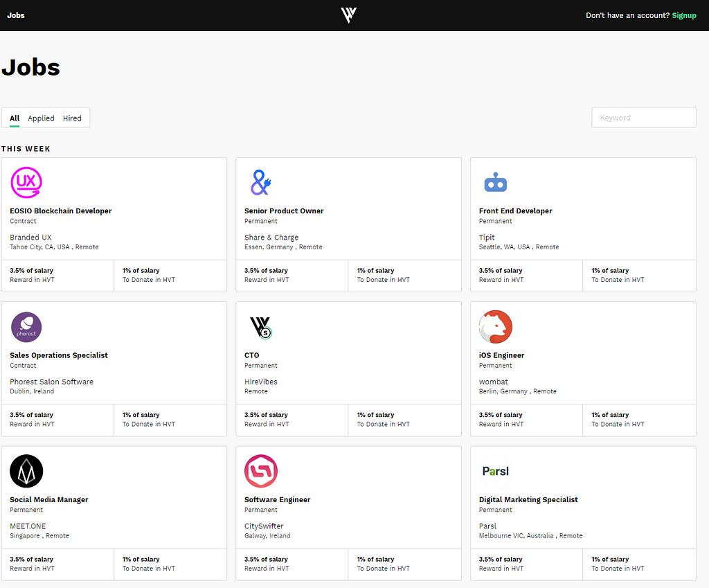This screenshot has width=709, height=588.
Task: Open the Senior Product Owner job
Action: tap(284, 211)
